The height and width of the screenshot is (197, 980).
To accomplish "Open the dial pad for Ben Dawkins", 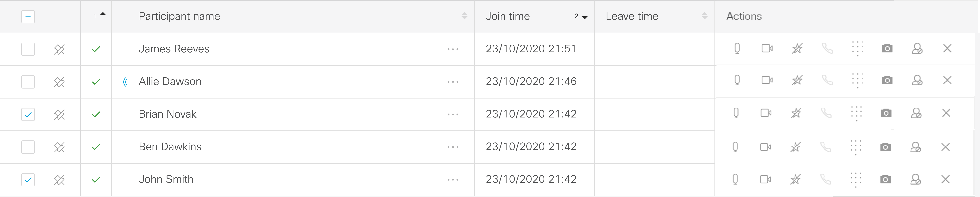I will [856, 147].
